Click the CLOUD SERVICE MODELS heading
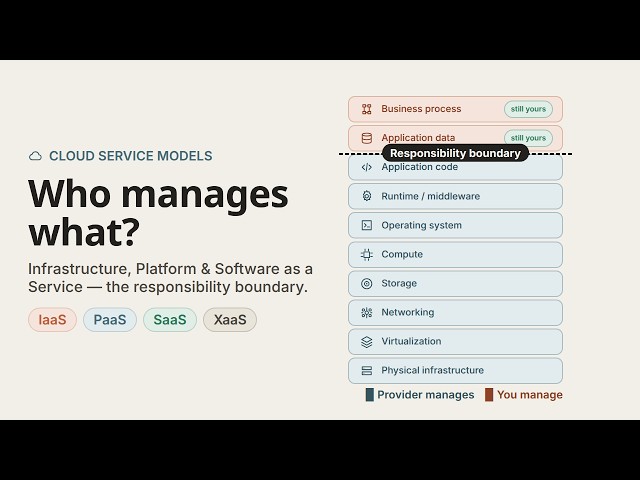This screenshot has width=640, height=480. pyautogui.click(x=131, y=156)
